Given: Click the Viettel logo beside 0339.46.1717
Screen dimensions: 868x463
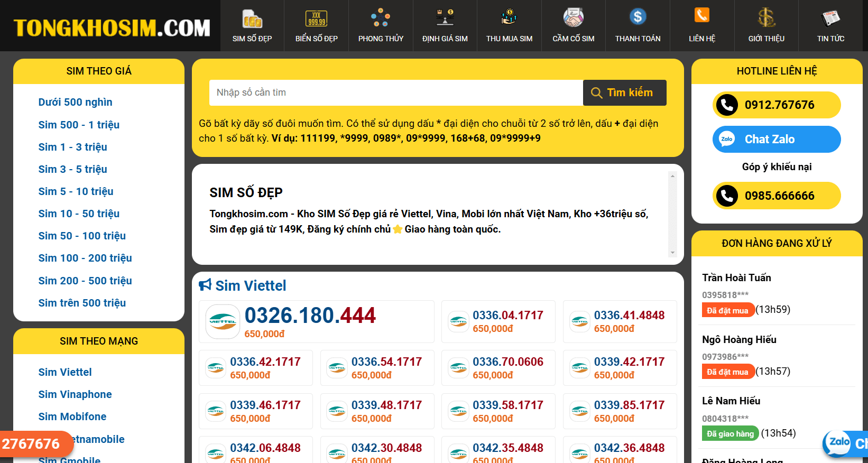Looking at the screenshot, I should coord(216,411).
